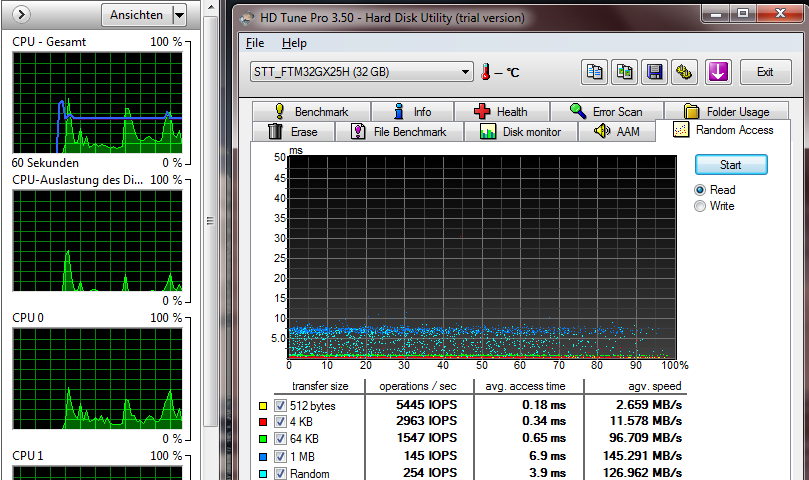Toggle the 4 KB checkbox
The height and width of the screenshot is (480, 809).
click(280, 422)
